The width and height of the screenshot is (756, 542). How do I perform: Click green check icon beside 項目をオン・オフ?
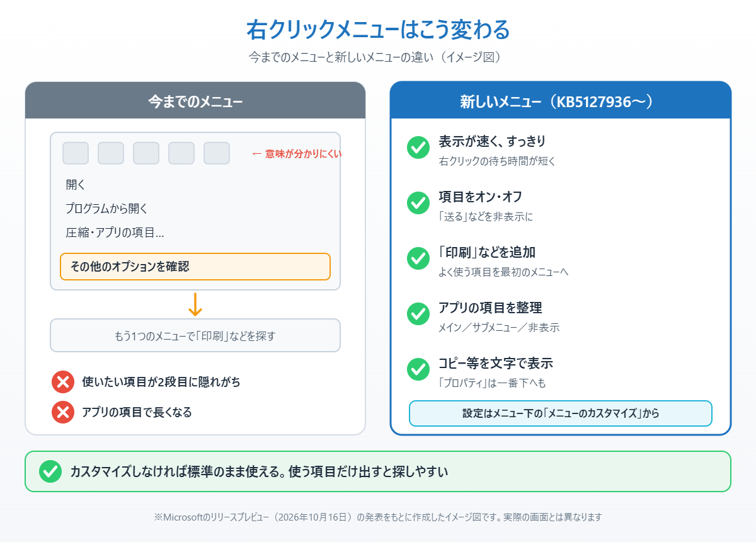(418, 202)
